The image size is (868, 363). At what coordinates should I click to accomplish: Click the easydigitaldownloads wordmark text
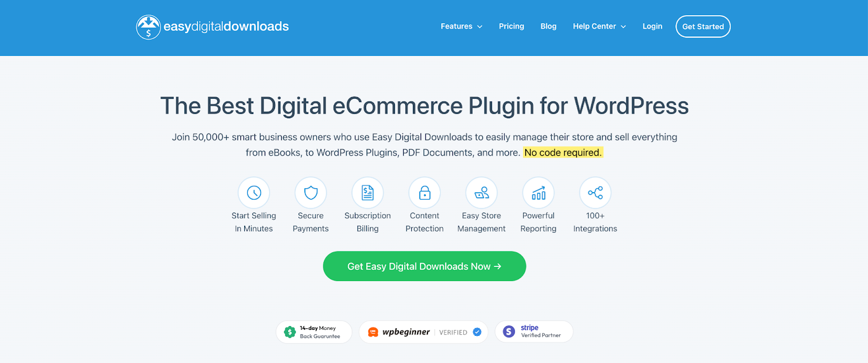click(226, 27)
